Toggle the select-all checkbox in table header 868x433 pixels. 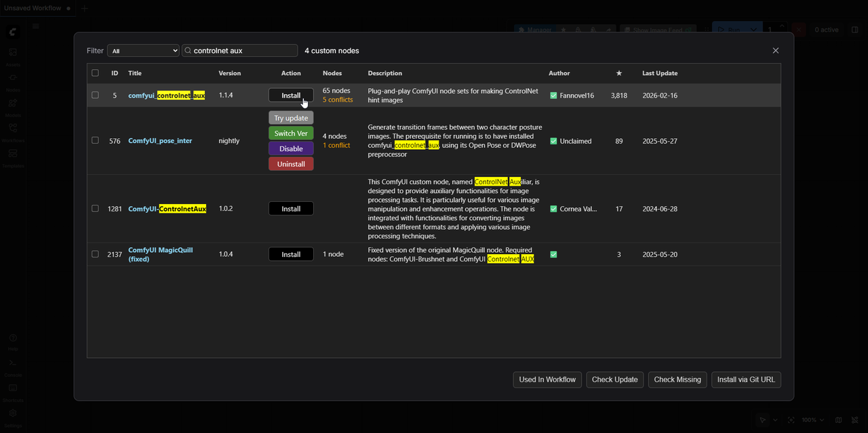point(95,73)
